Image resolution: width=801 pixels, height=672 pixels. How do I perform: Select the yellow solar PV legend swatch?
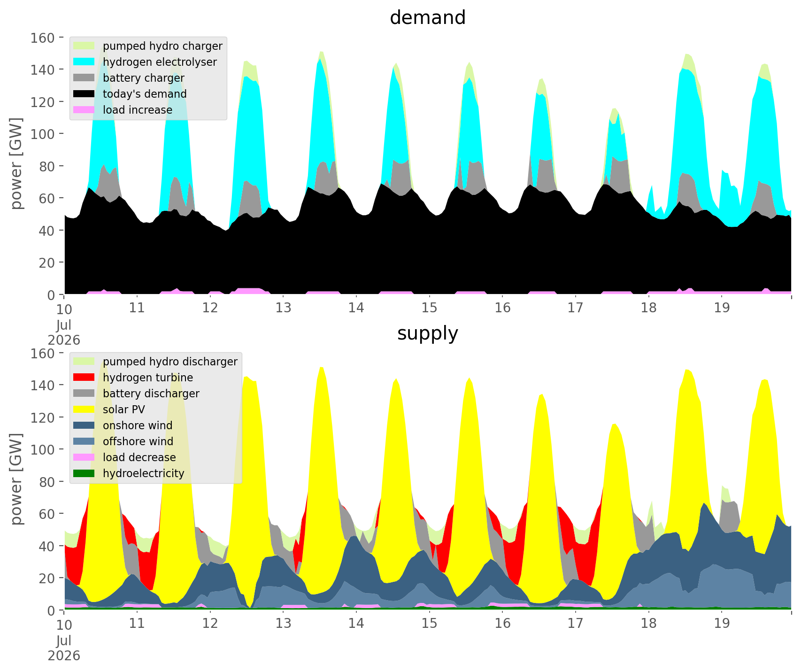[85, 409]
